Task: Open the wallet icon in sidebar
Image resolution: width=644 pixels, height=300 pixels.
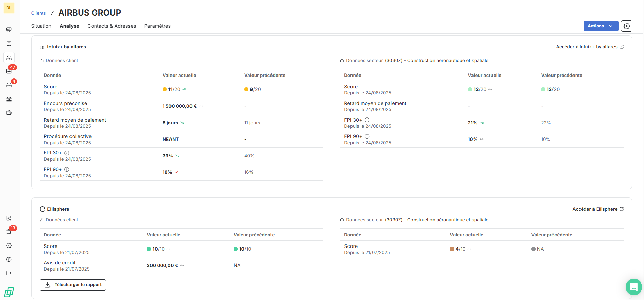Action: tap(9, 113)
